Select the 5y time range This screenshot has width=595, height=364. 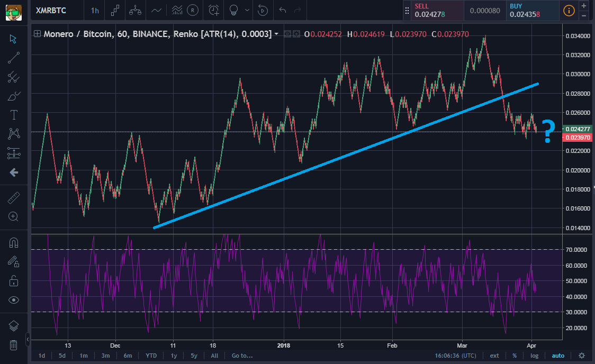click(194, 356)
